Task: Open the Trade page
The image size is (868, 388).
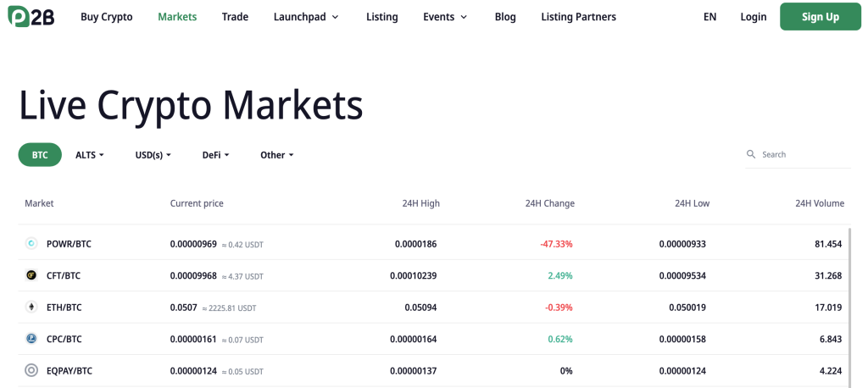Action: [x=236, y=17]
